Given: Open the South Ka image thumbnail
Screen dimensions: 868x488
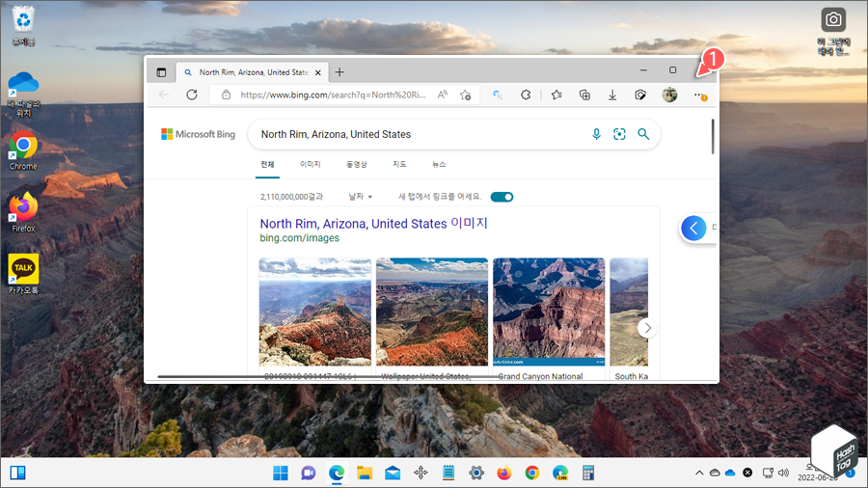Looking at the screenshot, I should [629, 312].
